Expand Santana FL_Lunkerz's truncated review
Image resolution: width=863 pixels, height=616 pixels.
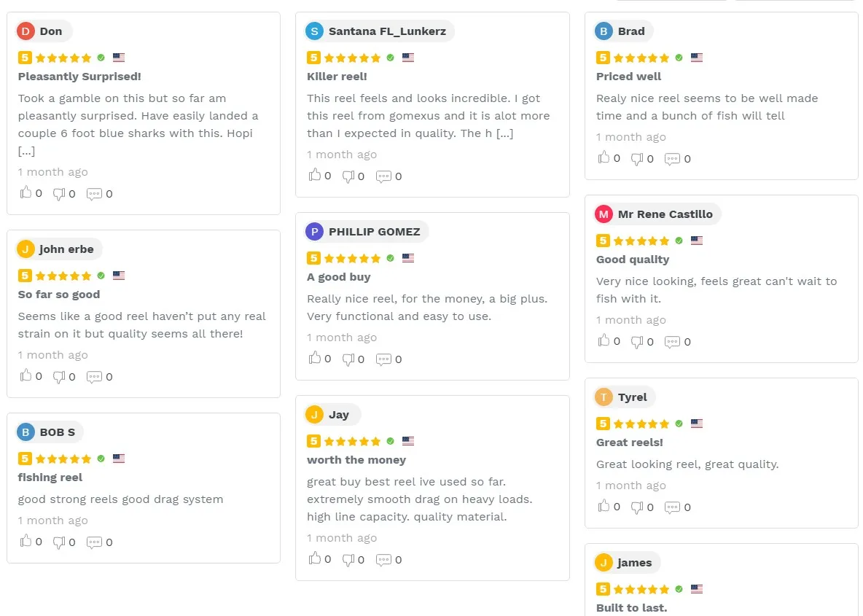click(x=504, y=133)
